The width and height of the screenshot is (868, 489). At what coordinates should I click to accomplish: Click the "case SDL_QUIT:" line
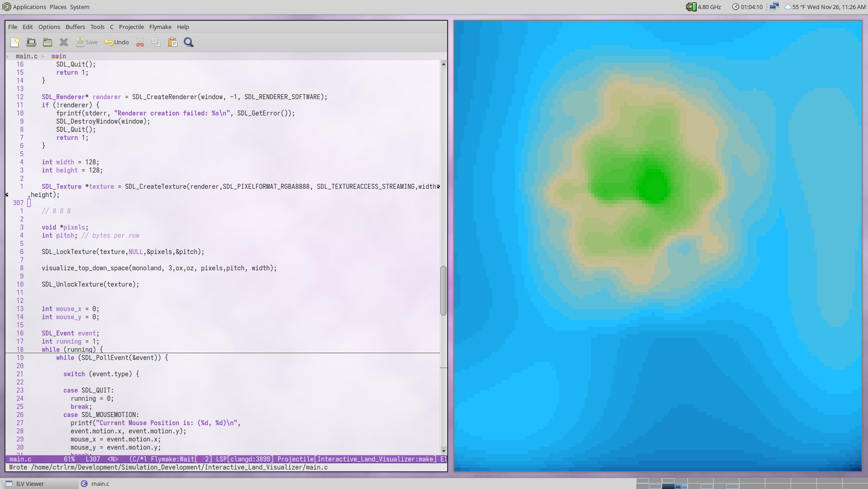[x=89, y=390]
